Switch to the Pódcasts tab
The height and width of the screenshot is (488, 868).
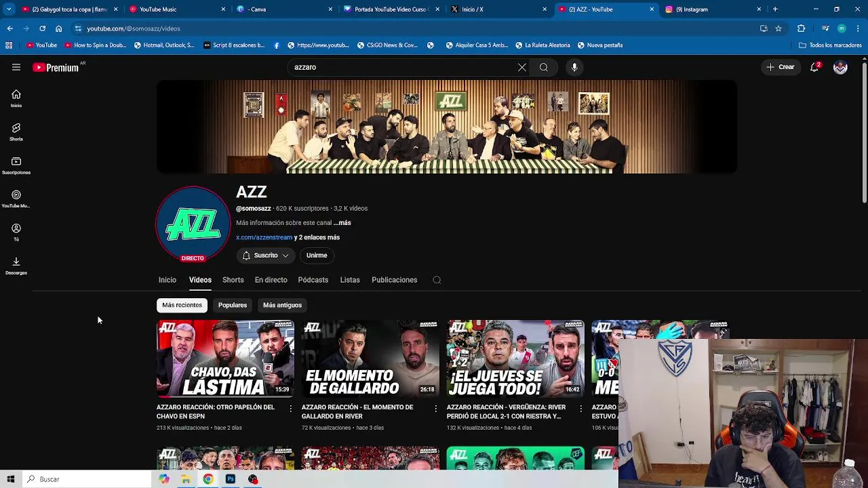tap(313, 280)
